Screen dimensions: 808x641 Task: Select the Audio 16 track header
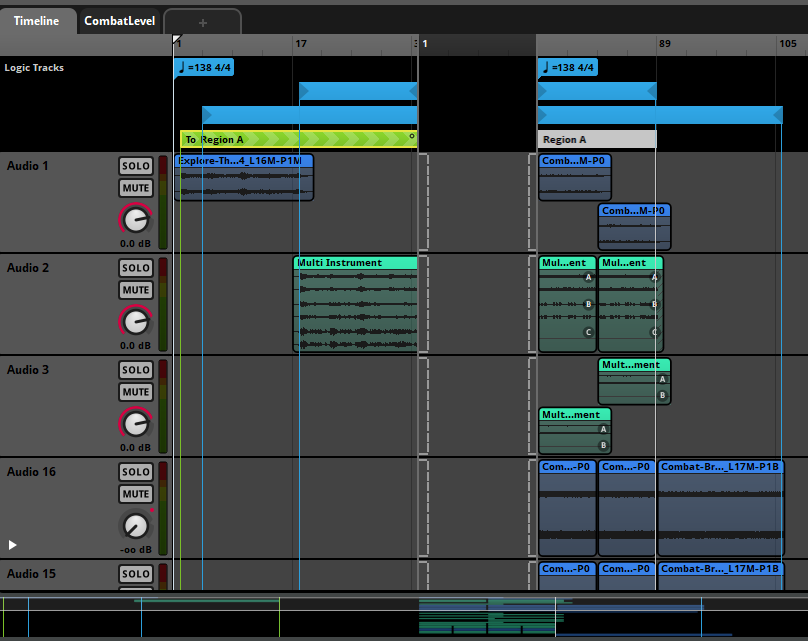coord(85,508)
